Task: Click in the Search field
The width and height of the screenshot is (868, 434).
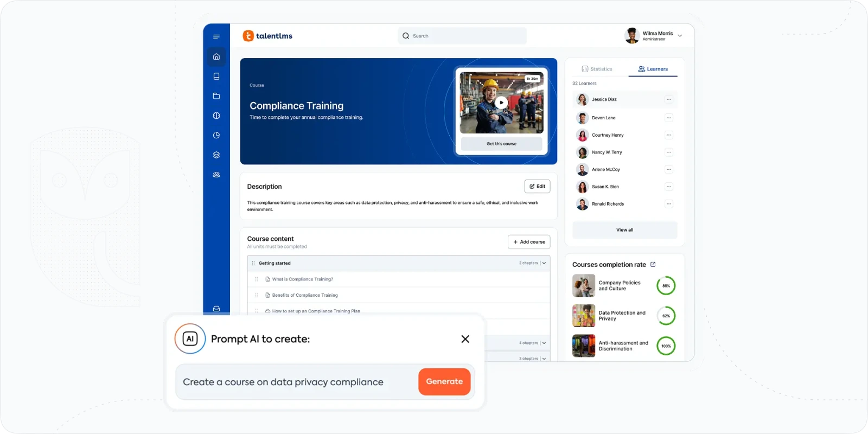Action: pyautogui.click(x=462, y=36)
